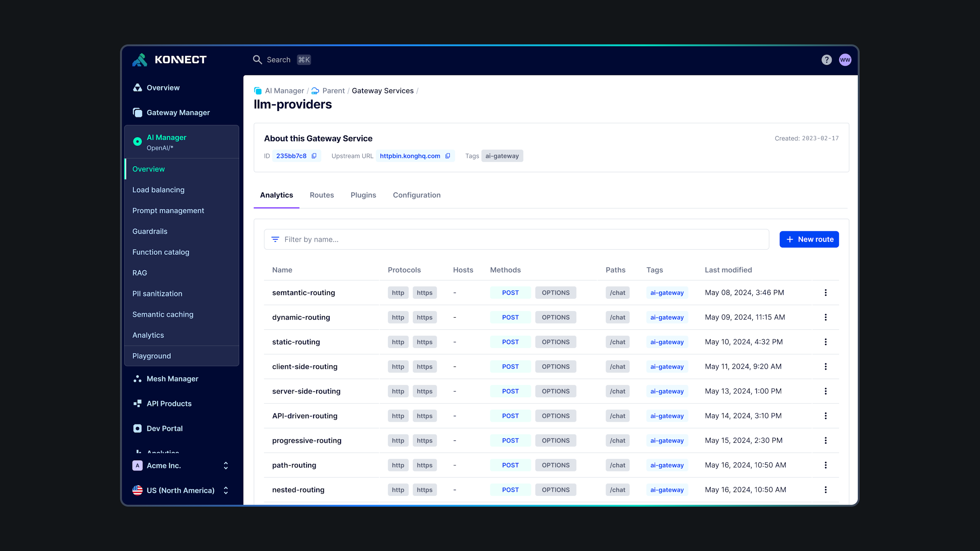Open Mesh Manager from the sidebar

pos(172,379)
